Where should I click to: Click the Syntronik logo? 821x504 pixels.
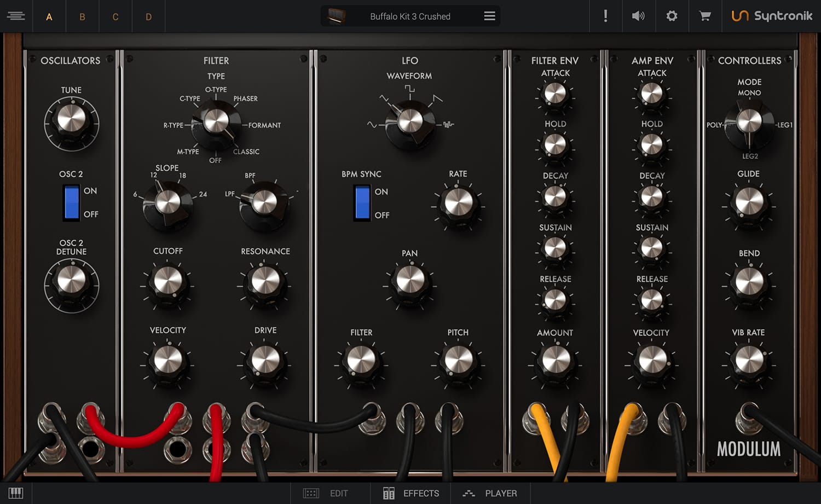(772, 16)
